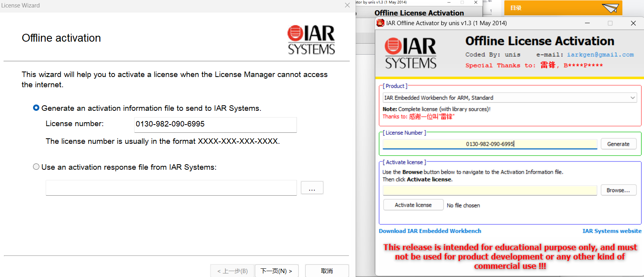
Task: Click the 'Offline activation' heading text
Action: pos(61,38)
